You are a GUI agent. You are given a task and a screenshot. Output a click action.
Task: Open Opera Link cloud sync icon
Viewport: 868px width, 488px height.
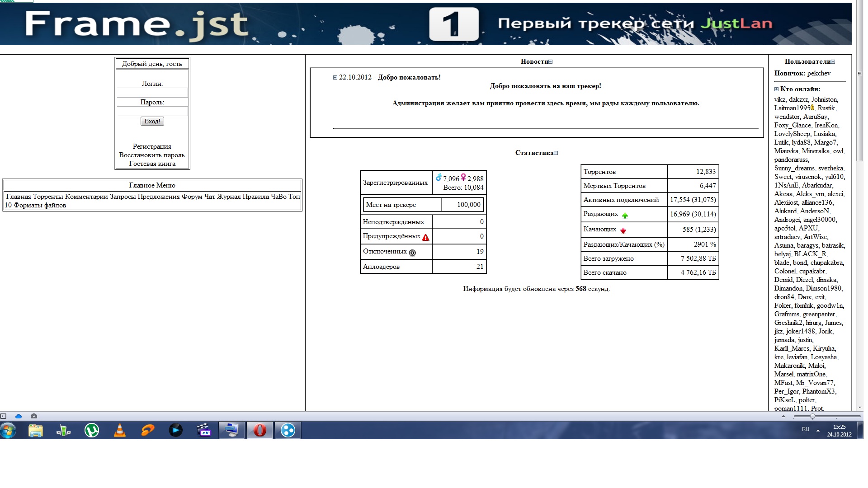coord(19,416)
